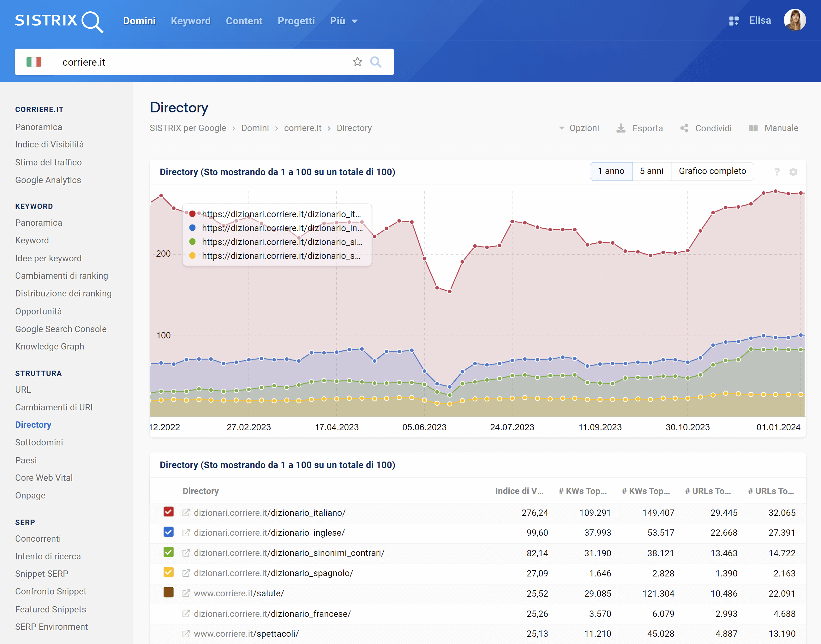Select the Italian flag country selector

(x=34, y=62)
